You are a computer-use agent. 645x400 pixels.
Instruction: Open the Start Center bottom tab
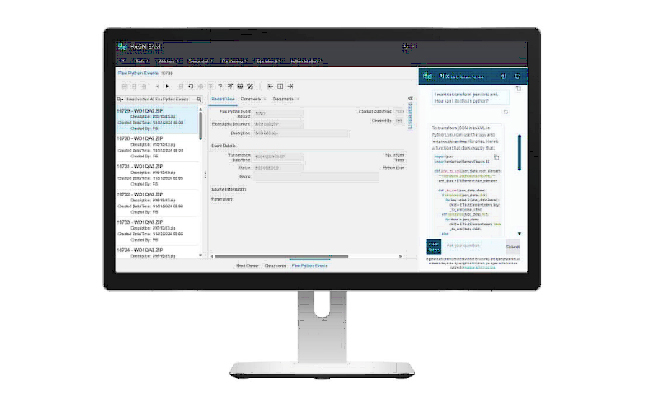click(x=247, y=266)
